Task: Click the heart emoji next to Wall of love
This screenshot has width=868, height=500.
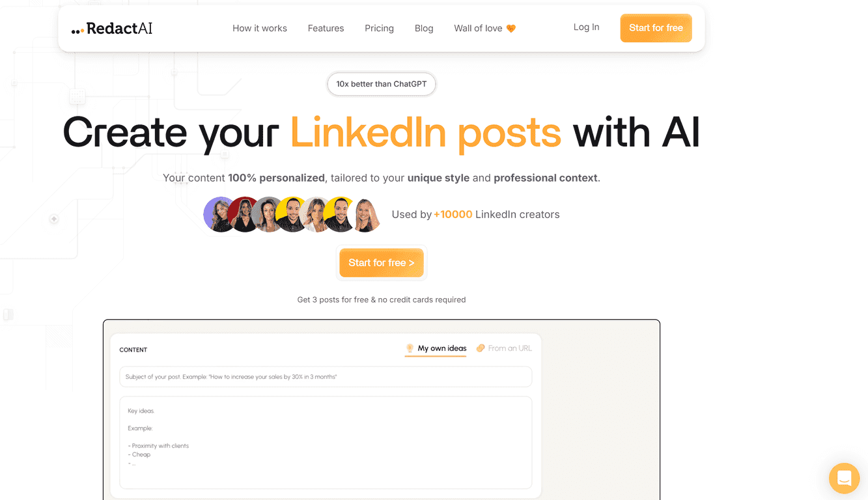Action: pos(512,28)
